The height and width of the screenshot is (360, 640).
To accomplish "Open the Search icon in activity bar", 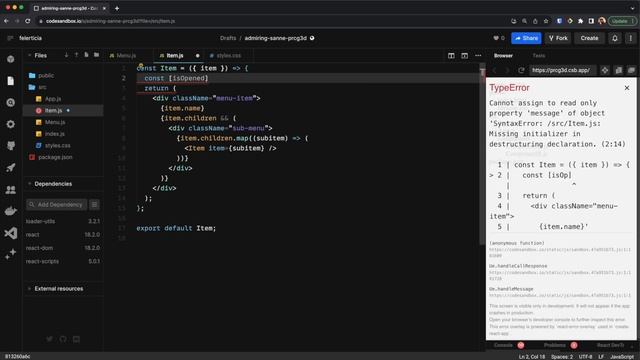I will tap(11, 102).
